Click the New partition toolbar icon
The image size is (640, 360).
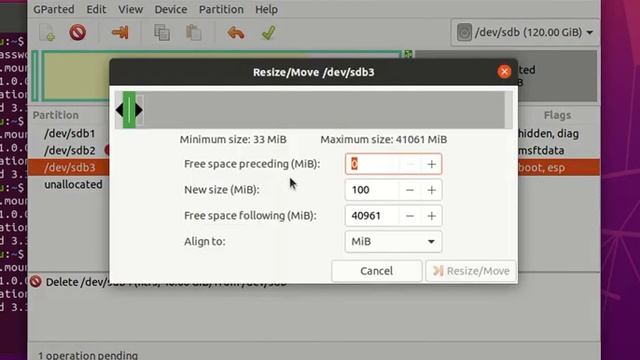(47, 33)
